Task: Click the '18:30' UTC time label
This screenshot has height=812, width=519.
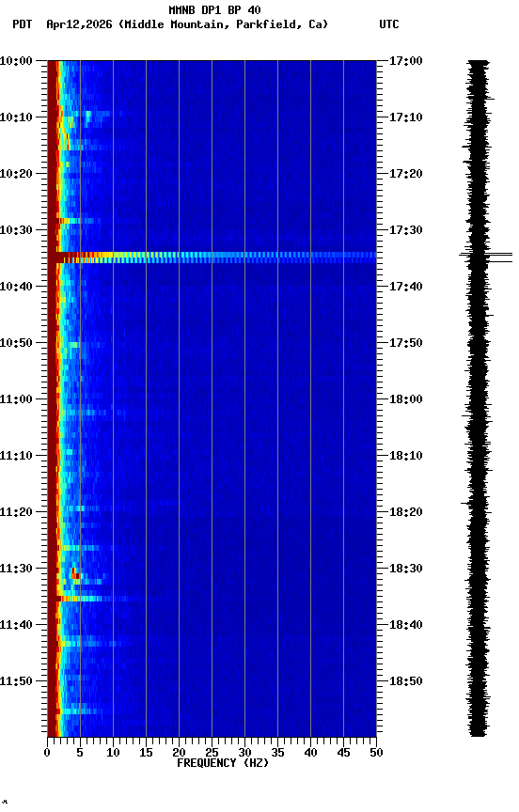Action: pos(405,569)
